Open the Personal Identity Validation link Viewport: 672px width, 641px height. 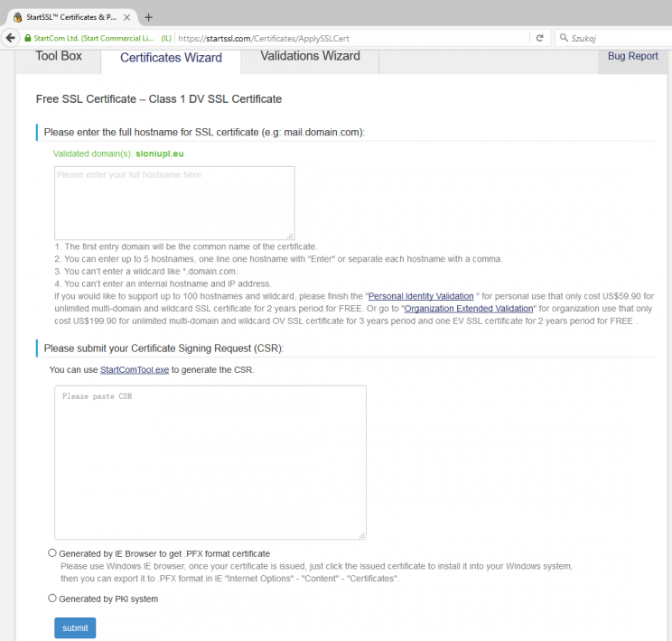[421, 296]
